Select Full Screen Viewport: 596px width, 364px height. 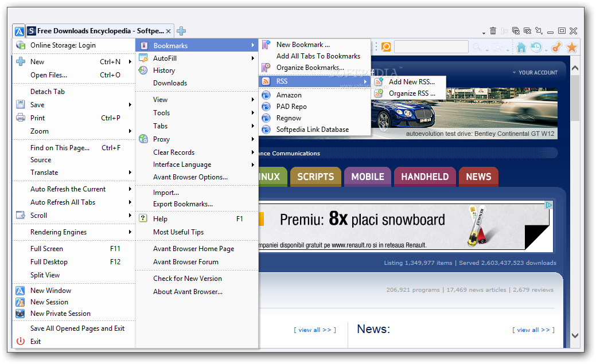[74, 248]
